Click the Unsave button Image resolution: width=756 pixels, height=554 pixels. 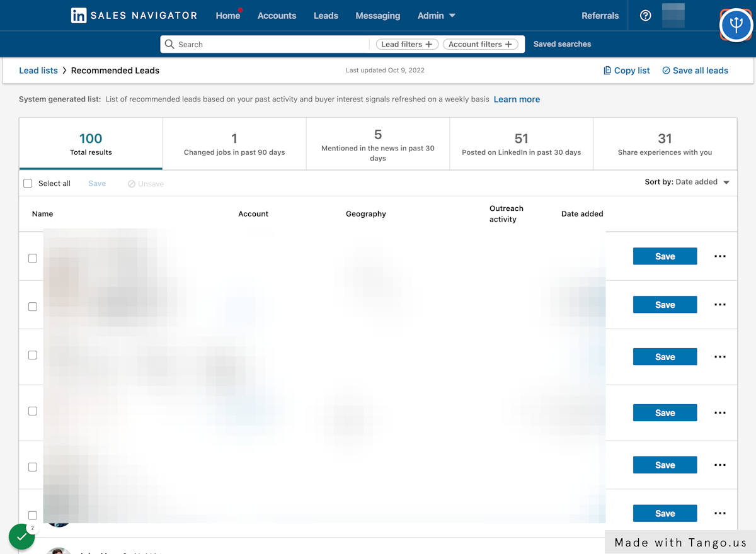146,184
